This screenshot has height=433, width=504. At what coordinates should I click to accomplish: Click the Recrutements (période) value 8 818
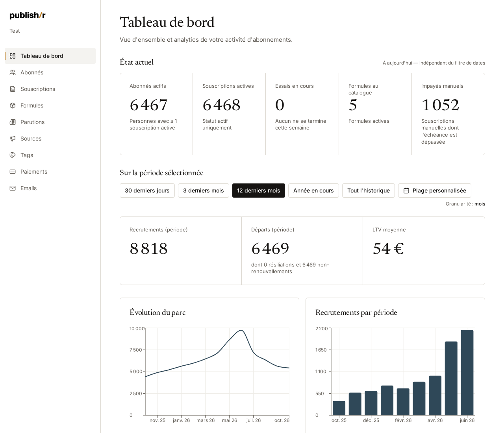(149, 249)
